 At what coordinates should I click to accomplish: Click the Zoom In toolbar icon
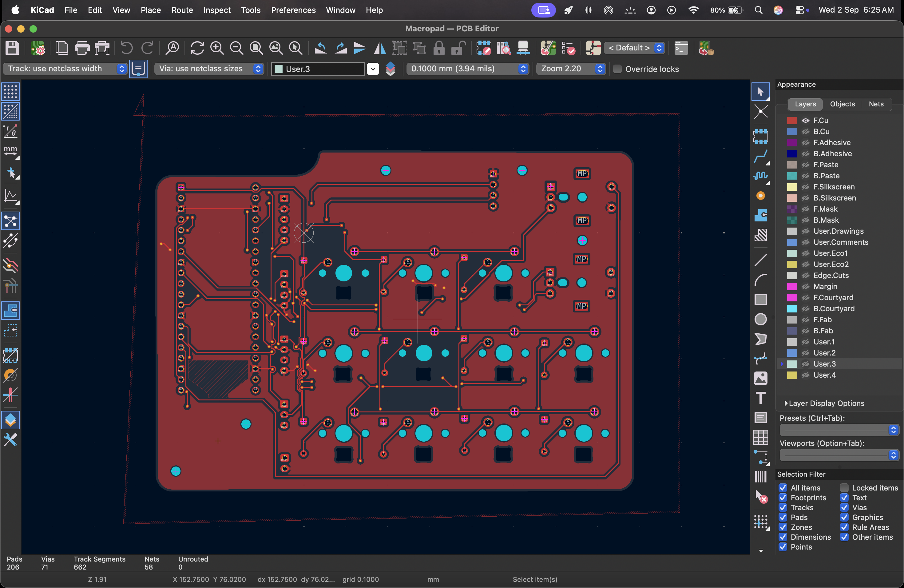coord(217,48)
